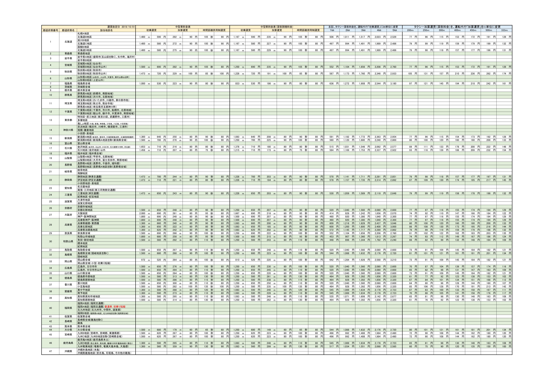Click the 5km column header
Image resolution: width=554 pixels, height=392 pixels.
click(x=394, y=30)
